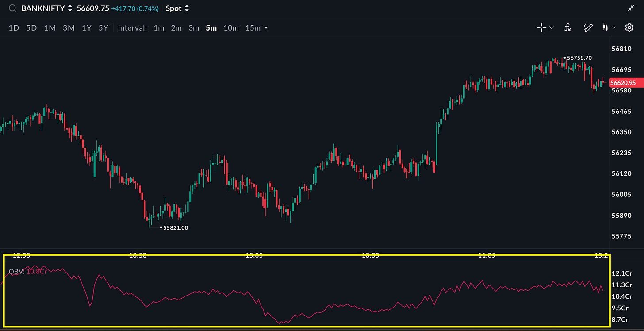This screenshot has width=644, height=331.
Task: Click the candlestick chart type icon
Action: click(605, 28)
